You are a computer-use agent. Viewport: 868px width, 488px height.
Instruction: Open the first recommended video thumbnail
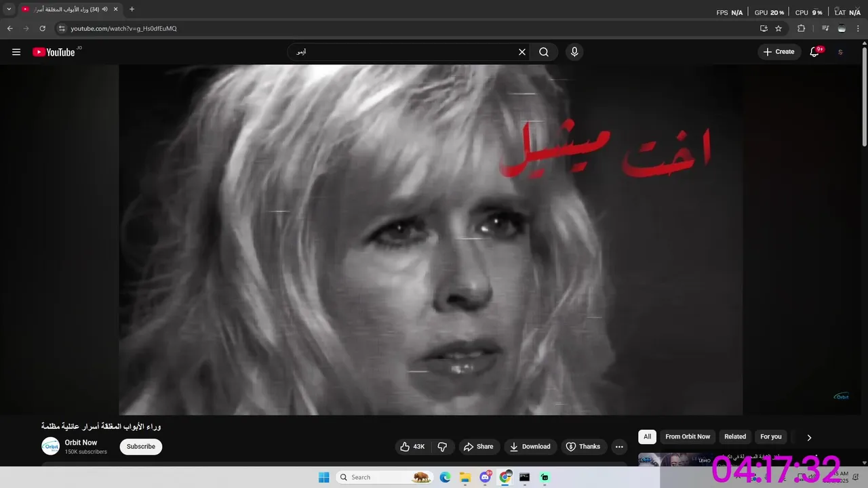coord(675,460)
